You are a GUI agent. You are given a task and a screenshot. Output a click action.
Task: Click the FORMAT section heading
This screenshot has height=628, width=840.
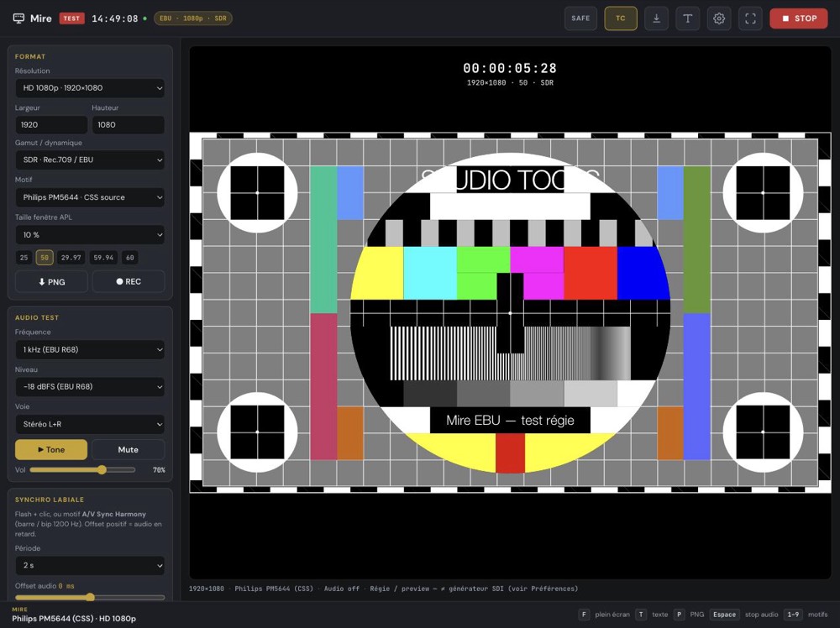point(30,56)
